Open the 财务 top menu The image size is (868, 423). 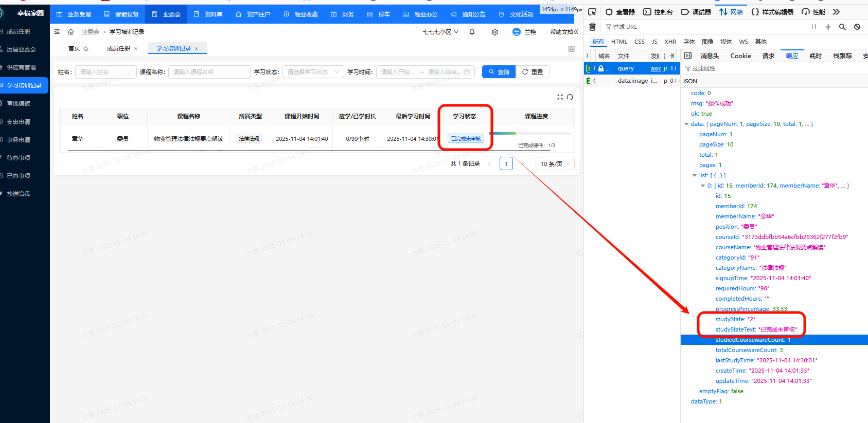(x=343, y=14)
